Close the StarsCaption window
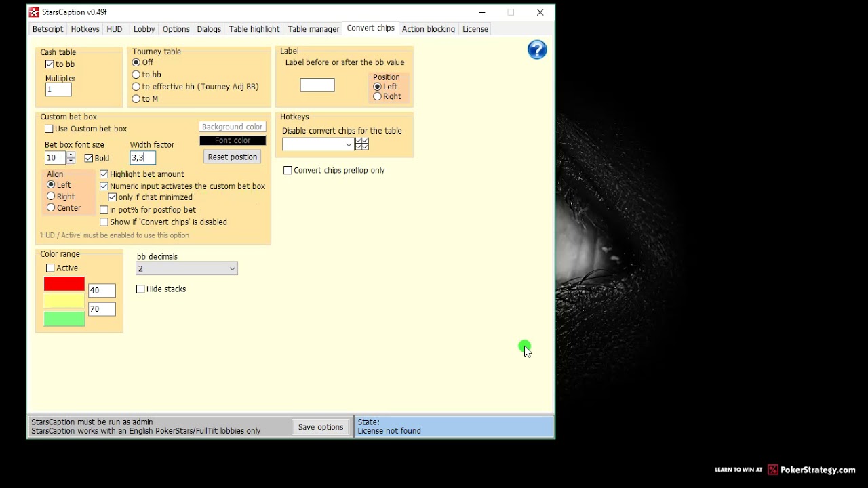The height and width of the screenshot is (488, 868). point(540,12)
